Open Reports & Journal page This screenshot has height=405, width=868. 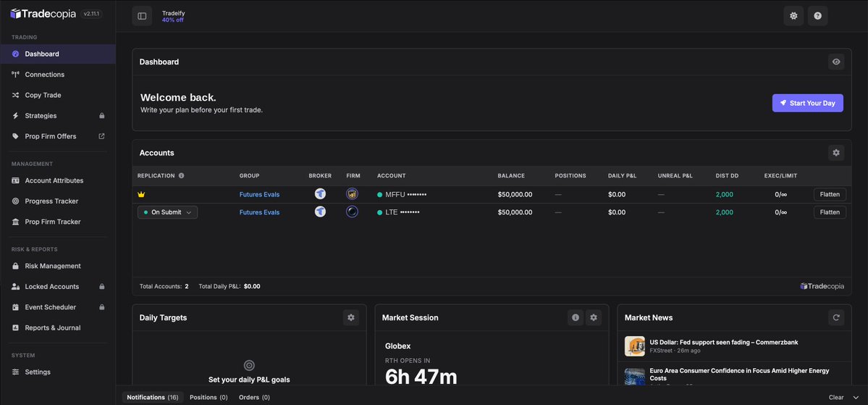tap(58, 328)
